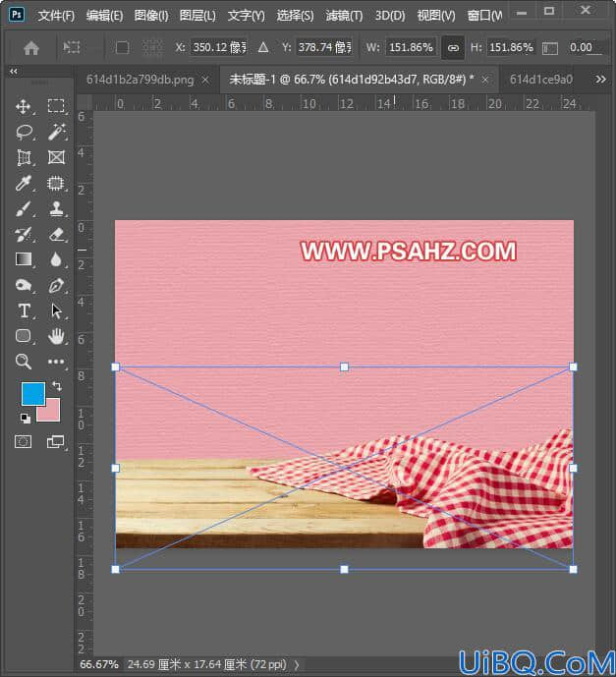Image resolution: width=616 pixels, height=677 pixels.
Task: Close the 614d1b2a799db.png tab
Action: pos(206,80)
